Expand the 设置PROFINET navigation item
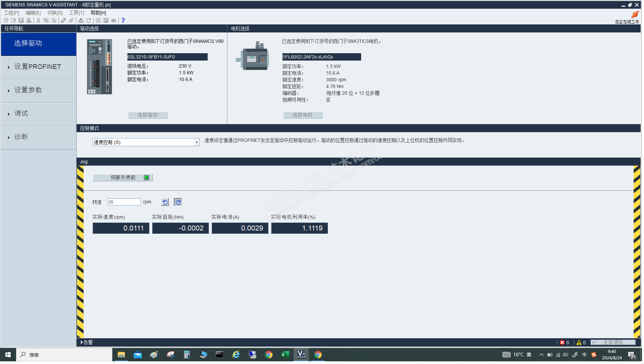 tap(37, 67)
